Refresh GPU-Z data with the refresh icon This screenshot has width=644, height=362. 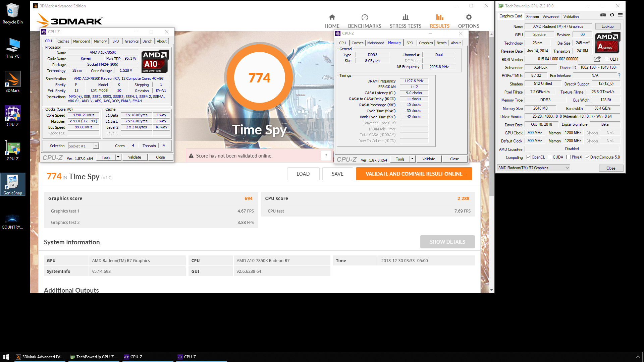612,15
